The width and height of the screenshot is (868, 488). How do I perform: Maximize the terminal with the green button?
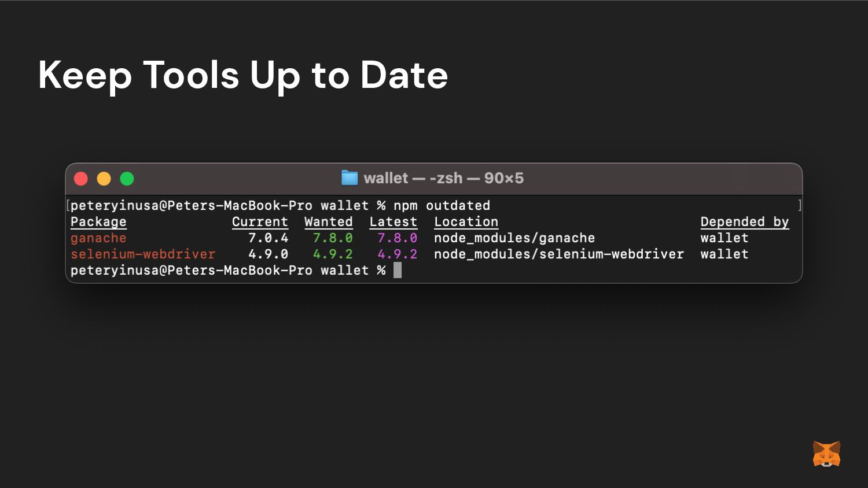pyautogui.click(x=127, y=179)
